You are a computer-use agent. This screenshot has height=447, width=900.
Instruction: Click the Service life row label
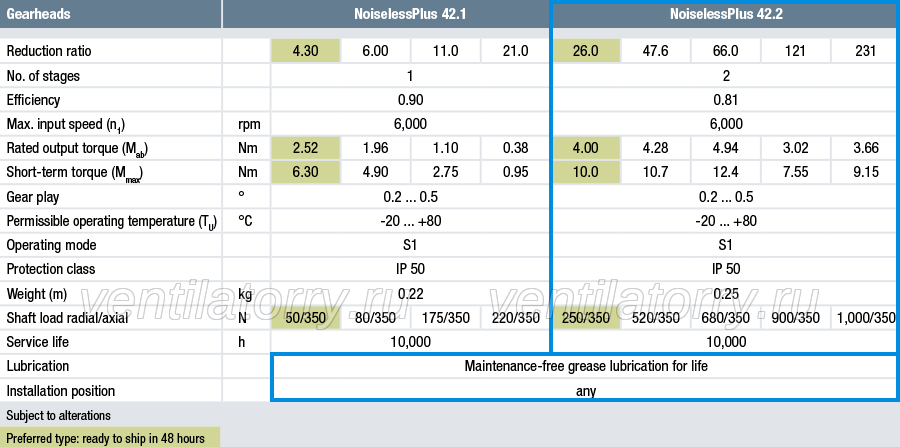pyautogui.click(x=37, y=342)
